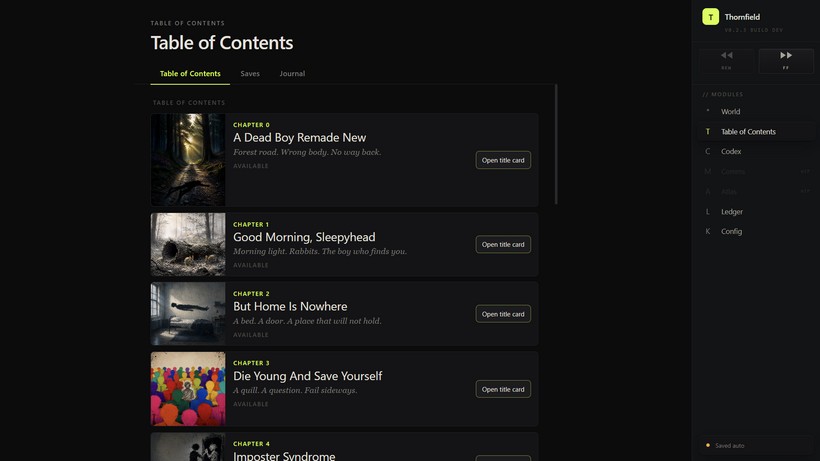The height and width of the screenshot is (461, 820).
Task: Click the C icon beside Codex
Action: coord(708,152)
